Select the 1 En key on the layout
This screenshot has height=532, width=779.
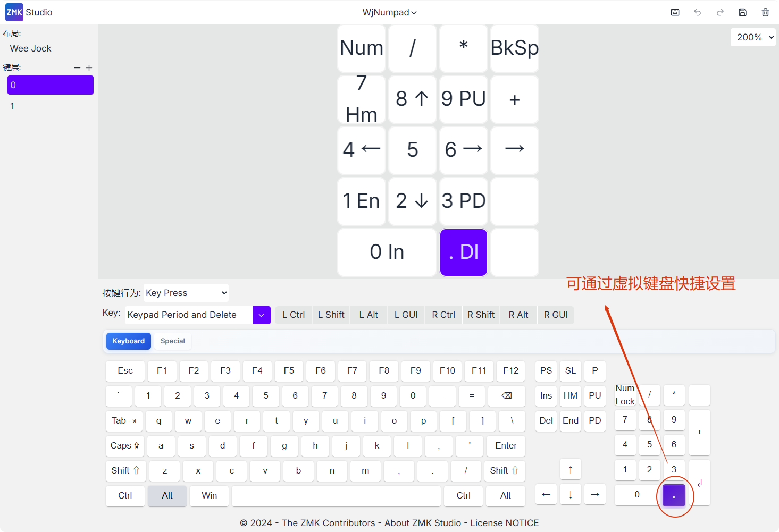(x=362, y=201)
